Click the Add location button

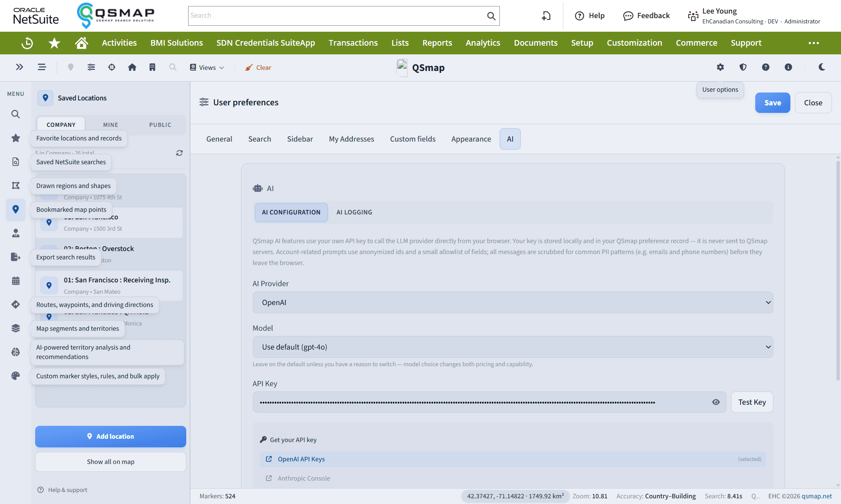[x=111, y=436]
